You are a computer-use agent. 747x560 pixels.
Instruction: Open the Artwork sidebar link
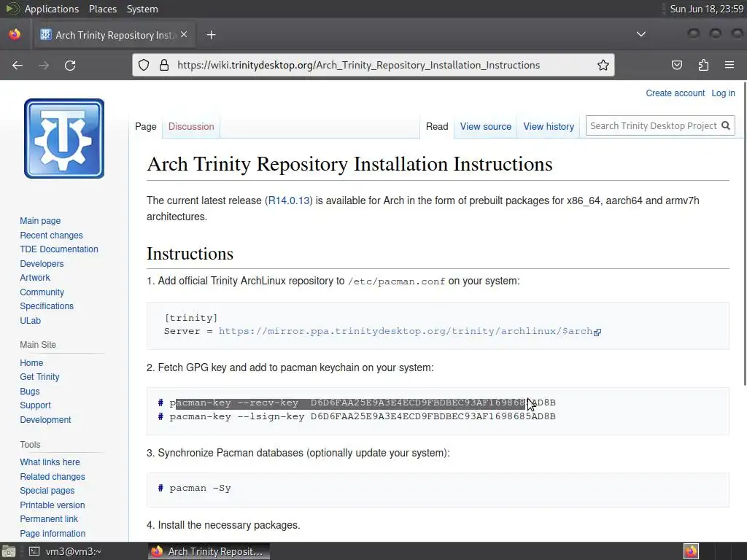35,278
